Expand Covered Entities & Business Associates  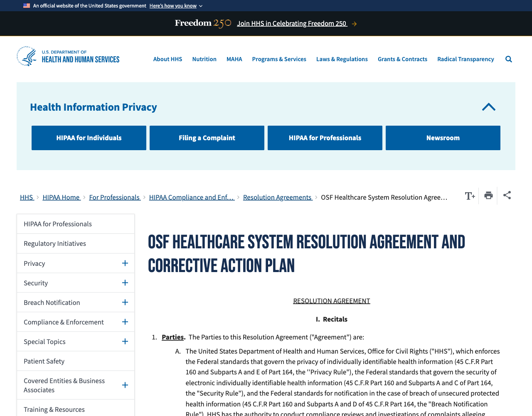tap(125, 385)
